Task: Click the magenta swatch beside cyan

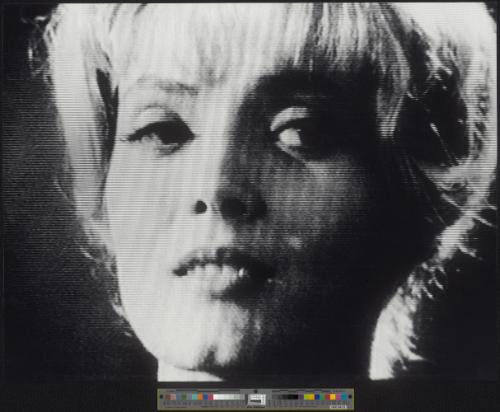Action: click(x=338, y=397)
